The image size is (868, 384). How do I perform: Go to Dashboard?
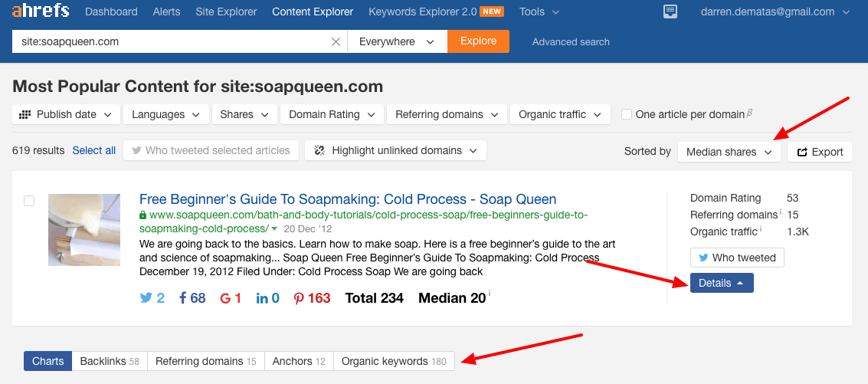click(111, 11)
